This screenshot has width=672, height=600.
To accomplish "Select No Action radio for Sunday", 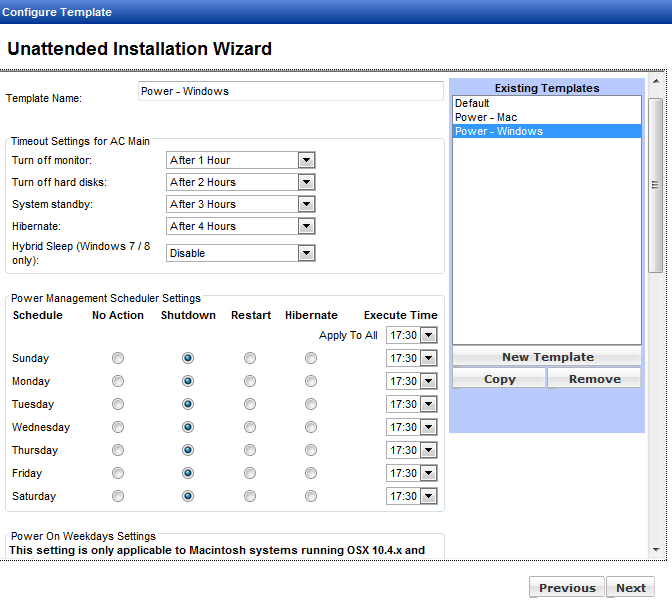I will click(x=118, y=358).
